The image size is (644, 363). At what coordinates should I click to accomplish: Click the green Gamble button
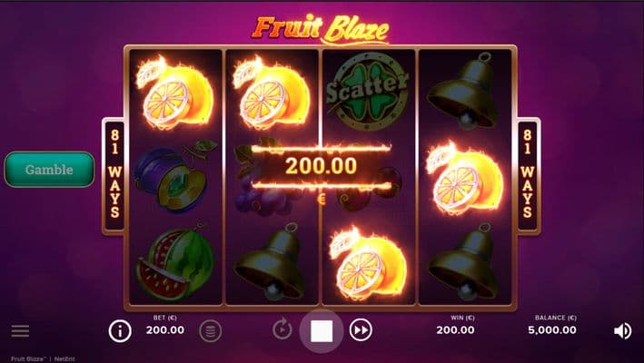click(49, 170)
